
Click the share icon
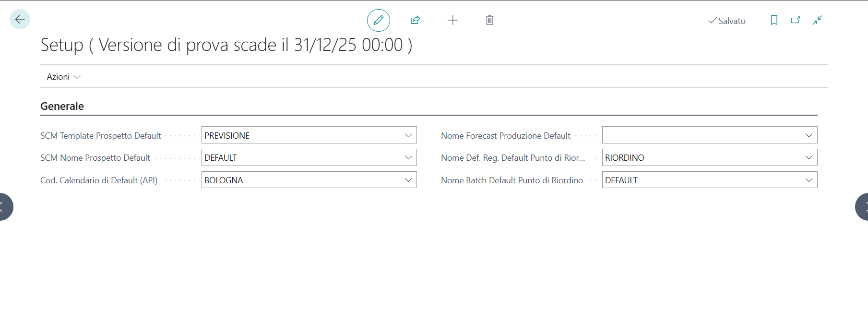[x=415, y=20]
